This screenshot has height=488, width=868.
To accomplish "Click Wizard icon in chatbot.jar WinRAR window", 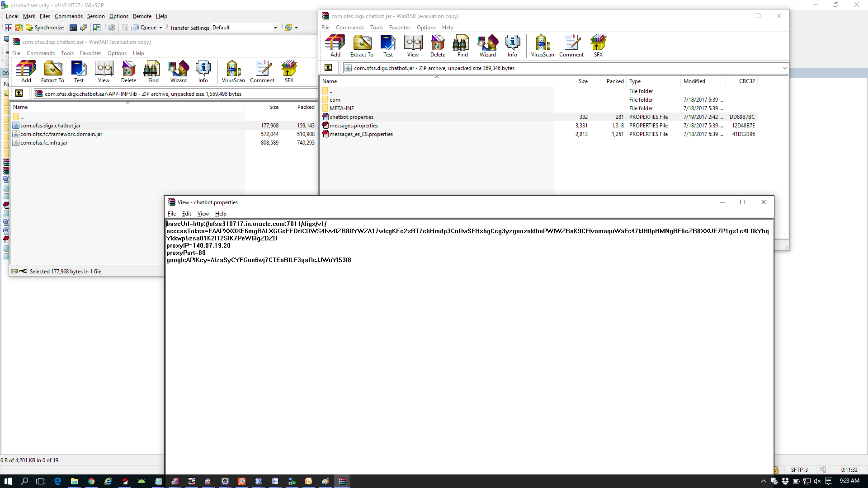I will click(x=488, y=46).
